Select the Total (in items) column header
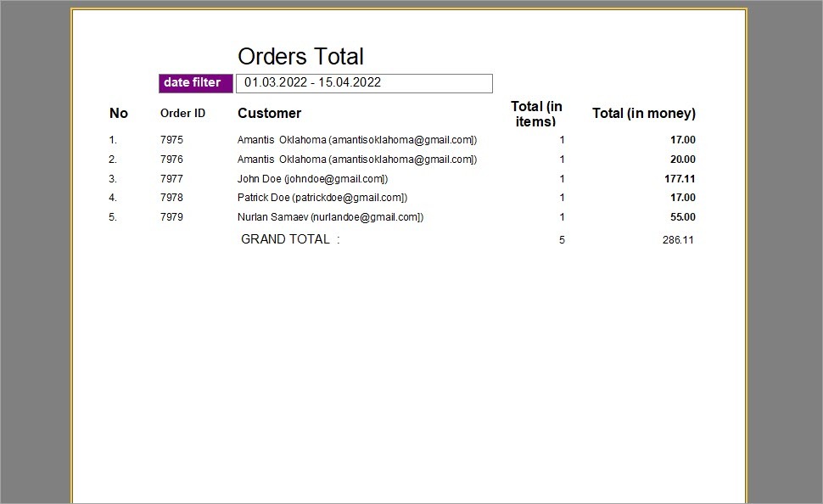The image size is (823, 504). point(536,114)
